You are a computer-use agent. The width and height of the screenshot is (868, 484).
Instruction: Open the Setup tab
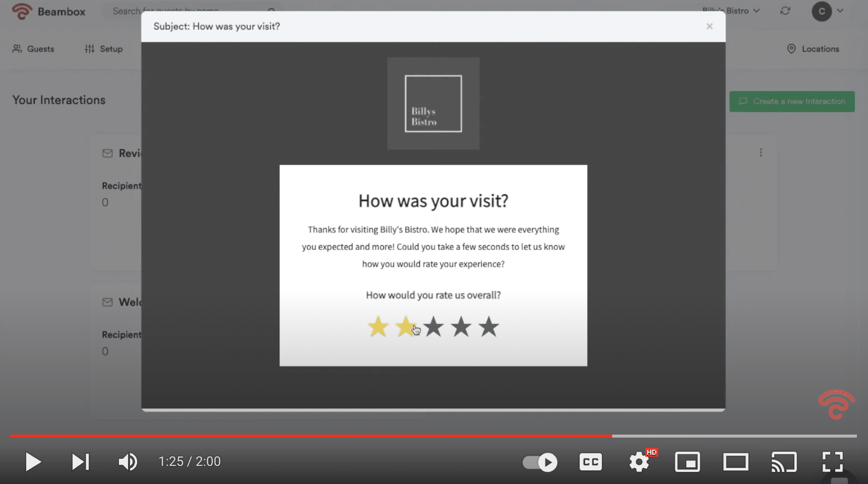coord(104,49)
